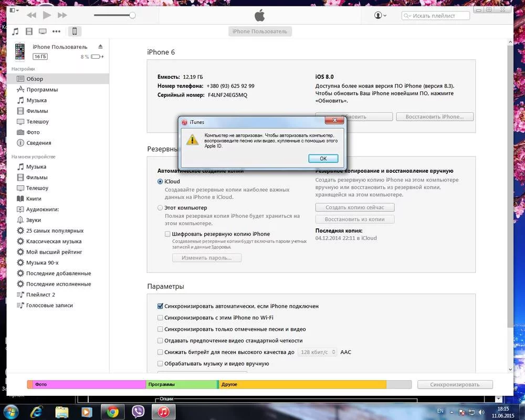Open Плейлист 2
The height and width of the screenshot is (420, 525).
click(58, 295)
